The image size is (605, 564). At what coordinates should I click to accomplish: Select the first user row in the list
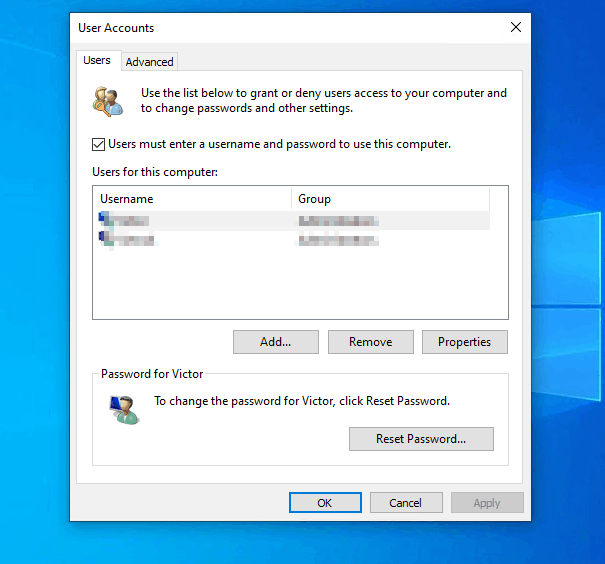[x=292, y=221]
